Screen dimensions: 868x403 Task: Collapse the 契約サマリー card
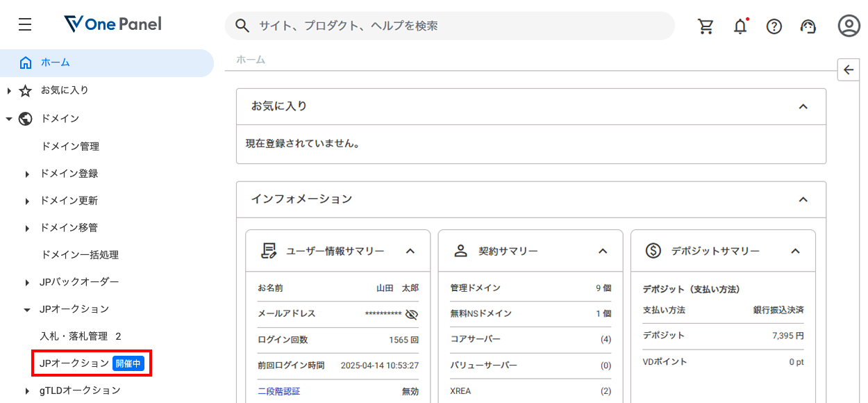(603, 251)
